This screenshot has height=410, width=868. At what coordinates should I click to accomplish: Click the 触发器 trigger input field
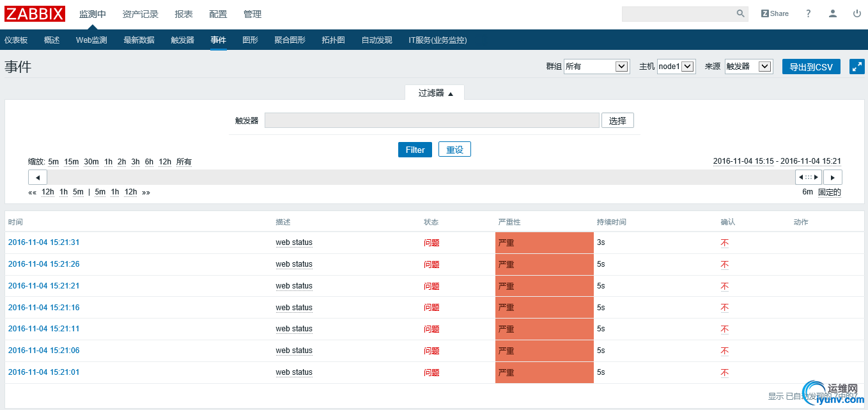[432, 120]
